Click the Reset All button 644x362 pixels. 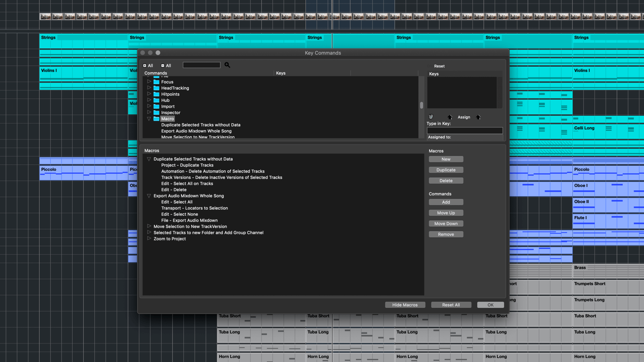click(x=451, y=305)
